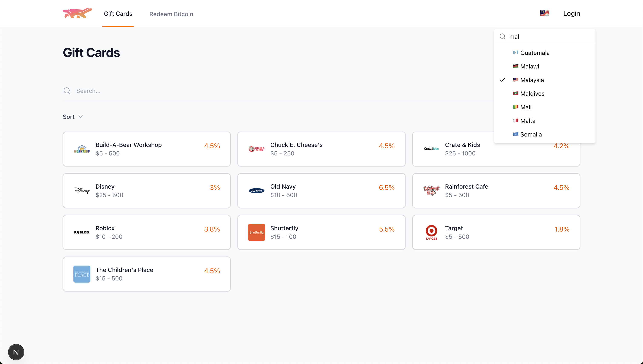Viewport: 643px width, 364px height.
Task: Open The Children's Place gift card
Action: (147, 274)
